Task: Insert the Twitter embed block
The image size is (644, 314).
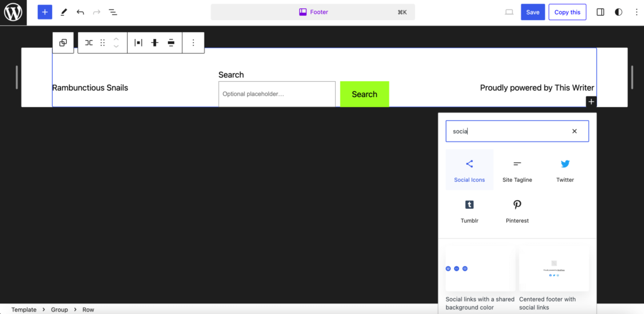Action: (565, 170)
